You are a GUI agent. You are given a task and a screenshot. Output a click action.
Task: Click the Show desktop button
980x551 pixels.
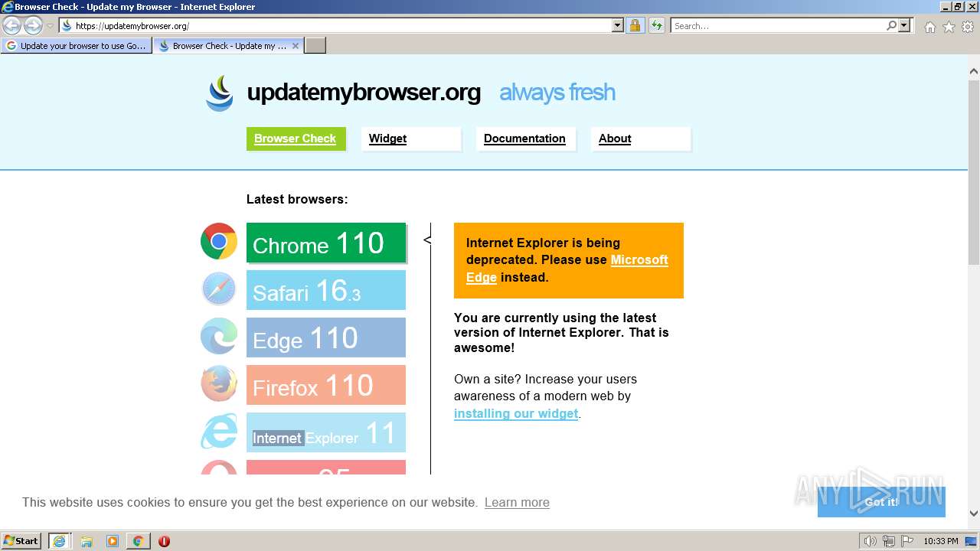tap(972, 541)
